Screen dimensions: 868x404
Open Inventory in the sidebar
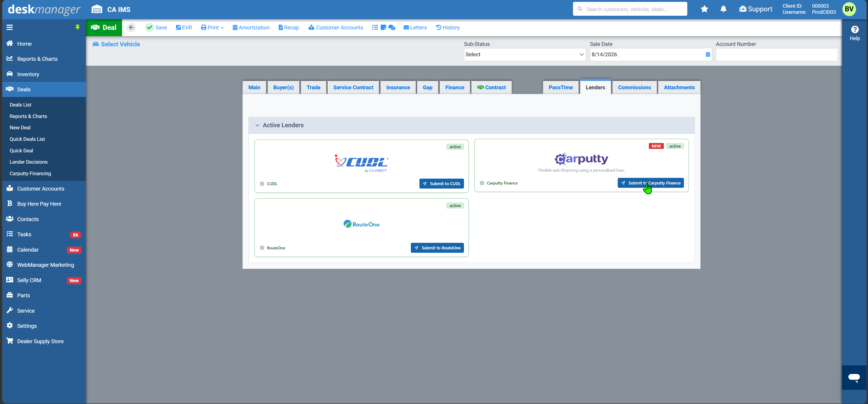[x=44, y=74]
